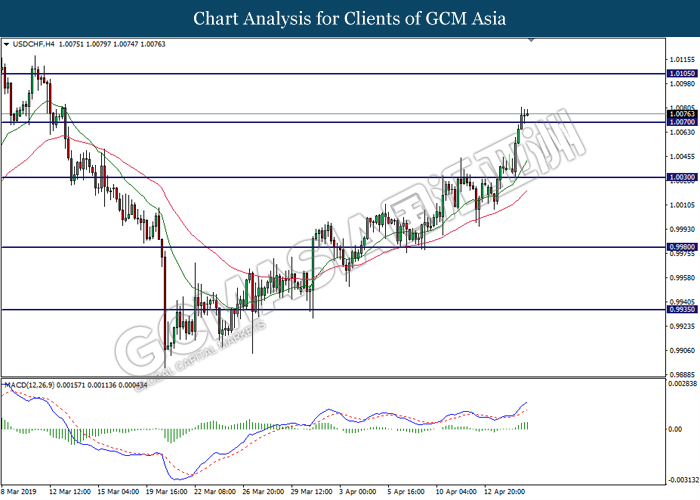
Task: Select the USDCHF,H4 symbol label
Action: click(33, 45)
